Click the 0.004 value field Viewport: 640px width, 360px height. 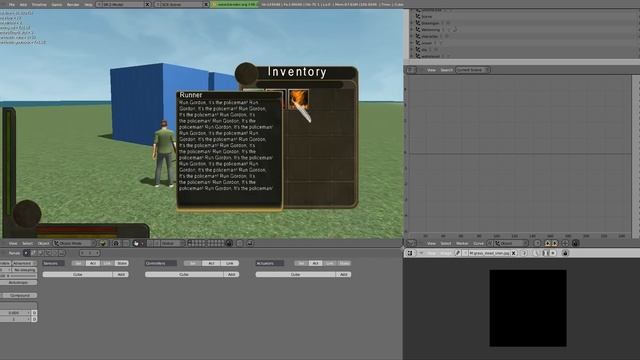click(15, 313)
